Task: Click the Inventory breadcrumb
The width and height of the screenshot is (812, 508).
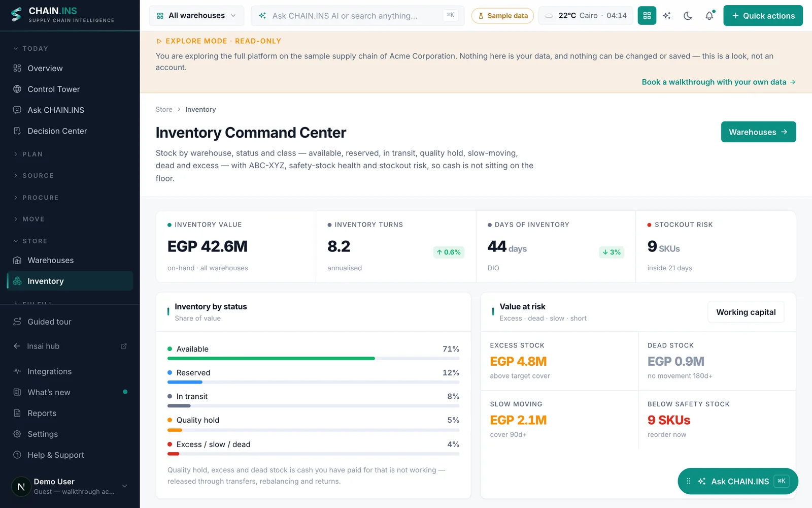Action: point(200,109)
